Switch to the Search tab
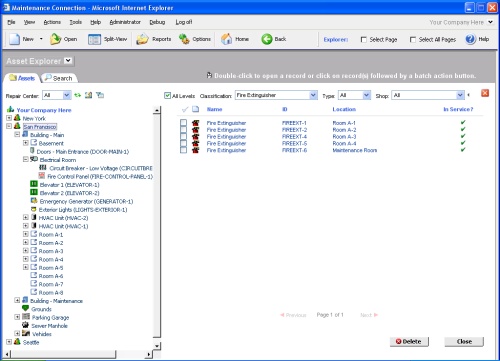The image size is (500, 361). (x=59, y=78)
